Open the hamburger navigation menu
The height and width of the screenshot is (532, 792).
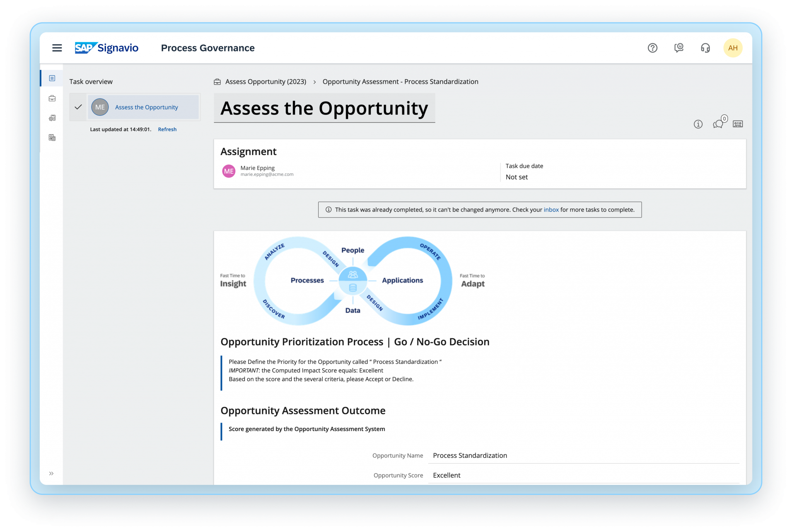[x=57, y=48]
